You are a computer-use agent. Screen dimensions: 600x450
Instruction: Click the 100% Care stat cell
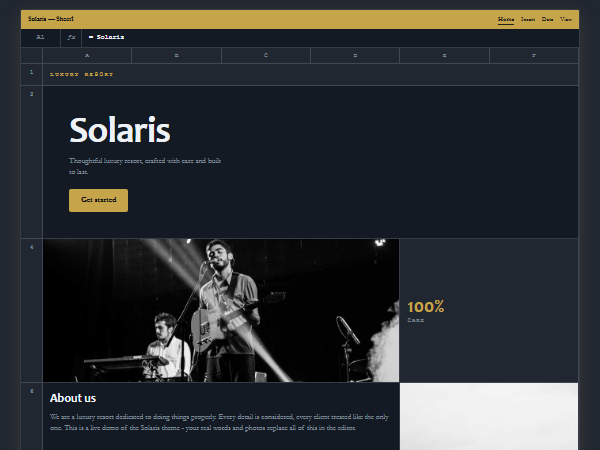tap(489, 310)
